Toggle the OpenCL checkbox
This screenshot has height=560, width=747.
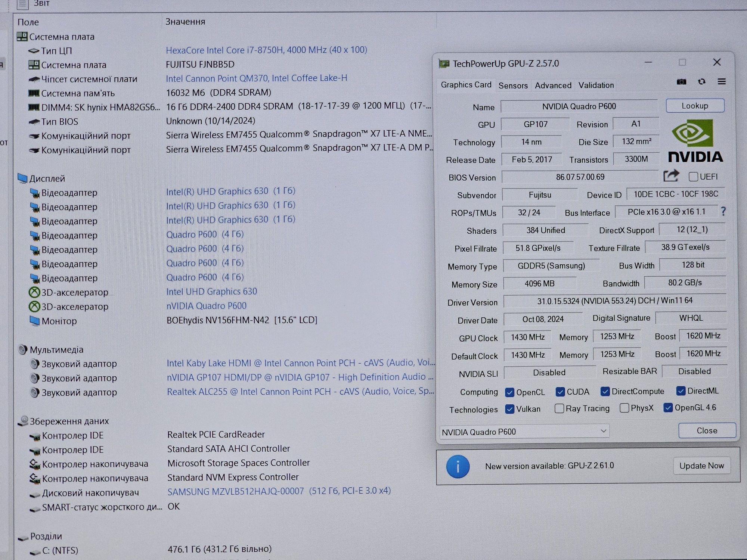coord(509,392)
